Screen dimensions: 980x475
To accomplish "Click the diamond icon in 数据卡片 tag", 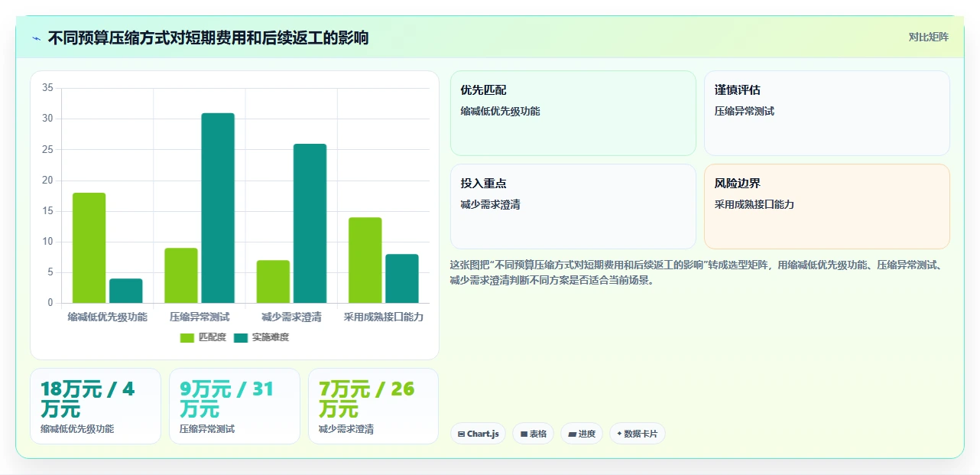I will pos(619,434).
